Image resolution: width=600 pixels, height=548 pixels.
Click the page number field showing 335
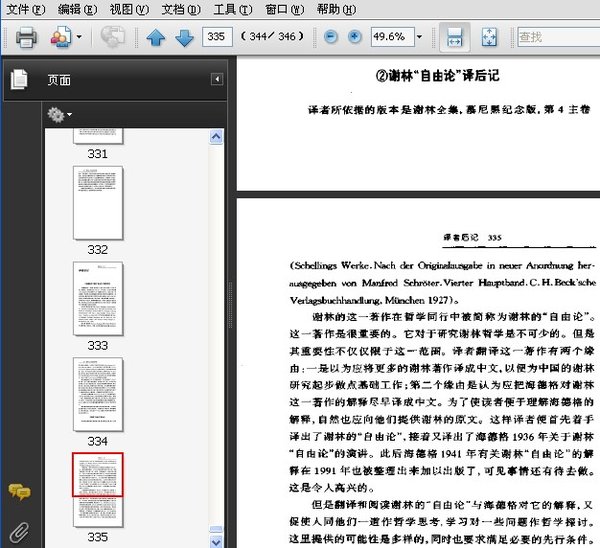(x=215, y=37)
